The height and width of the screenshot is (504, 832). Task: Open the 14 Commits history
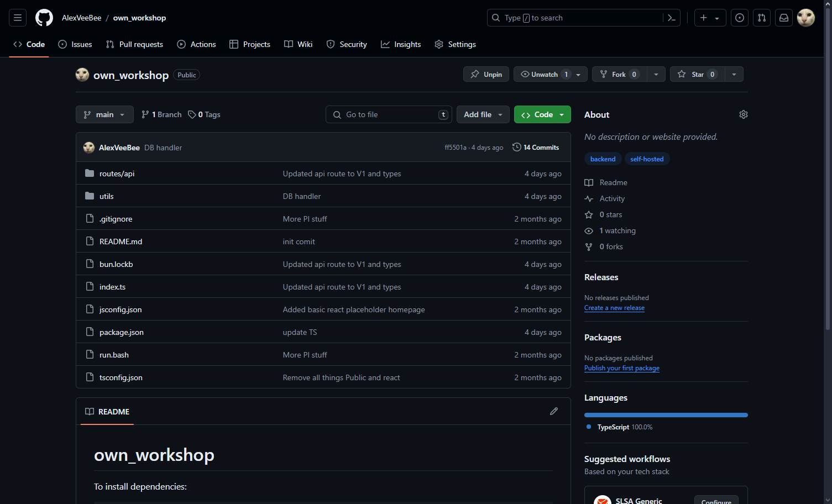point(536,147)
